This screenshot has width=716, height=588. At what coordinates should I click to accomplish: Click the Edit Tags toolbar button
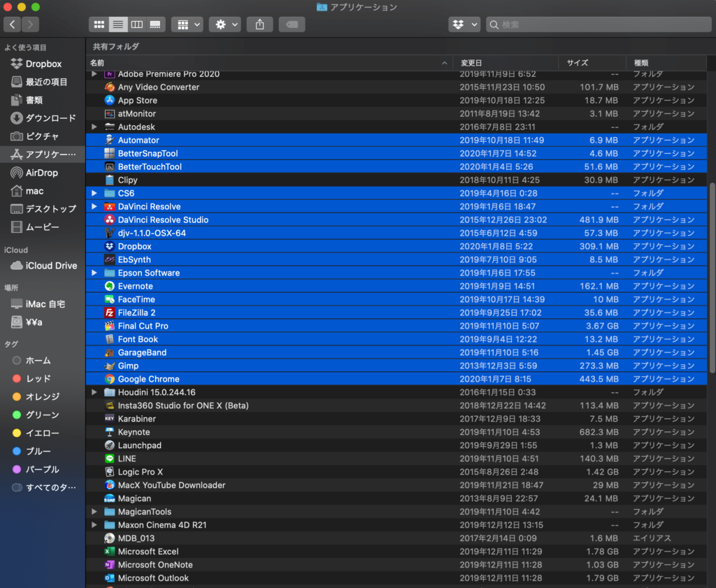pyautogui.click(x=292, y=24)
